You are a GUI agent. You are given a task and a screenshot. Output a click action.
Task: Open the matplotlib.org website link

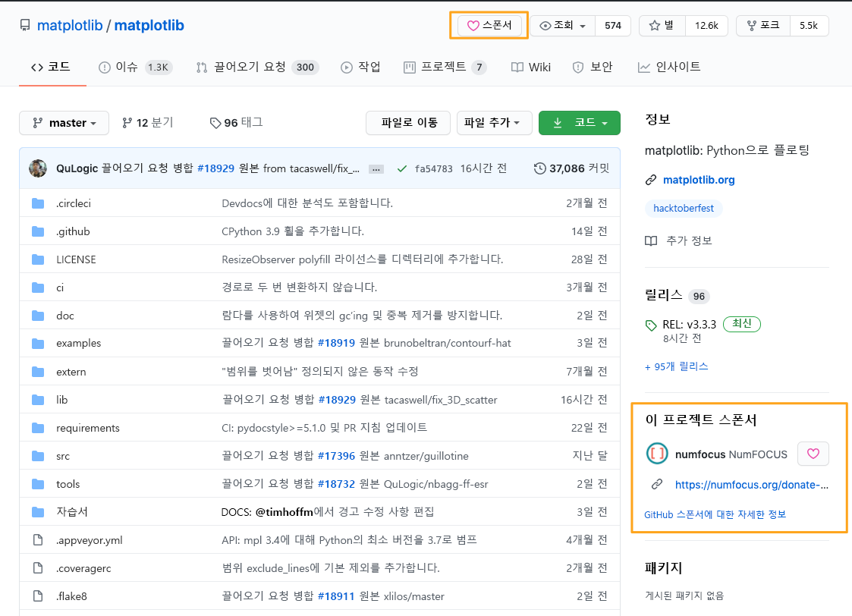[699, 180]
